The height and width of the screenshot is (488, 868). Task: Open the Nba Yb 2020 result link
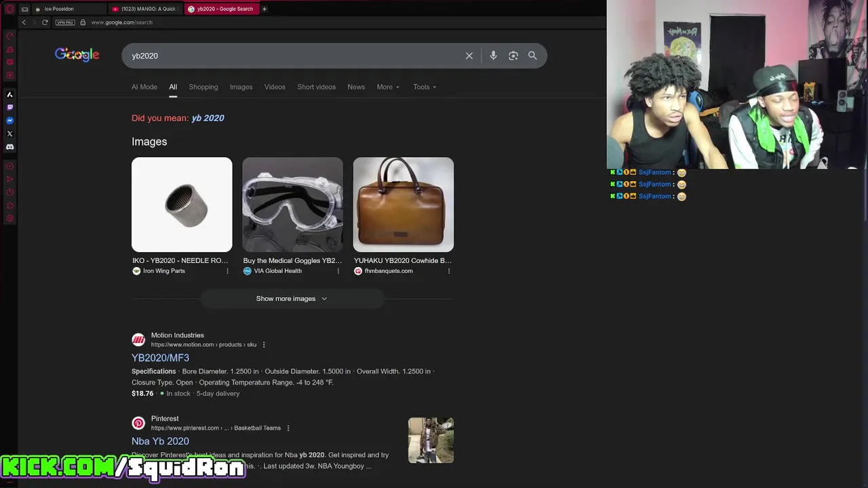160,441
